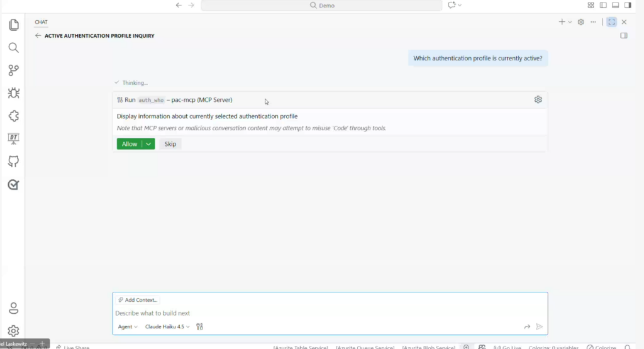This screenshot has height=349, width=644.
Task: Open the Claude Haiku 4.5 model picker
Action: (x=167, y=326)
